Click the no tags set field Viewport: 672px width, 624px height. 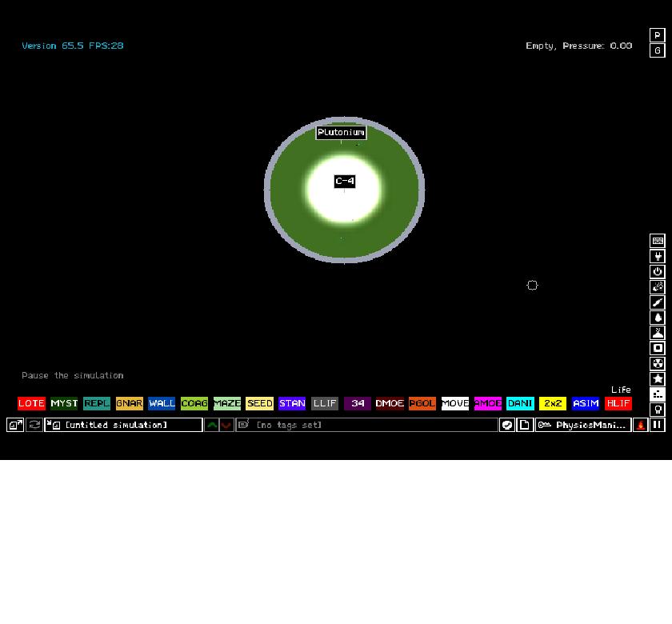pos(367,425)
